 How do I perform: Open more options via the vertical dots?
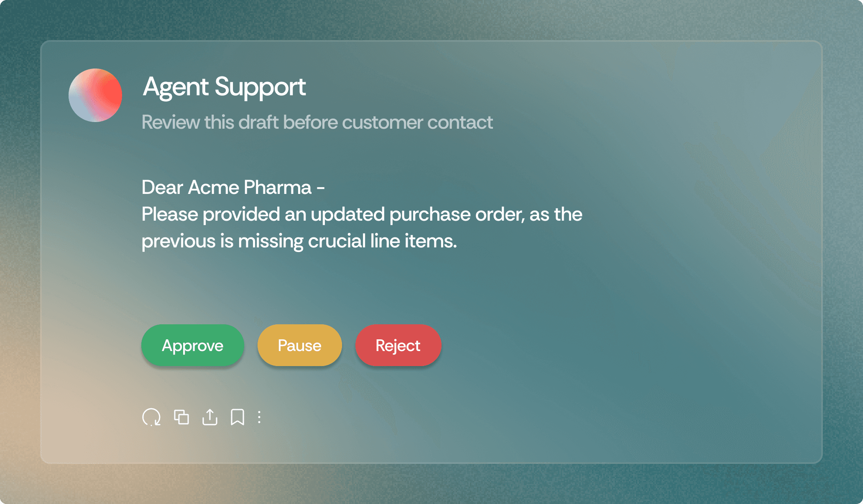point(259,417)
